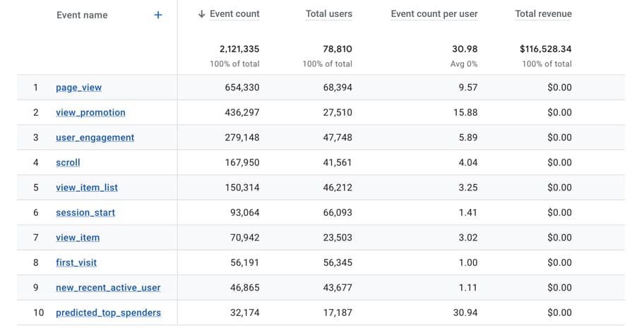
Task: Add a dimension with the plus icon
Action: pyautogui.click(x=158, y=16)
